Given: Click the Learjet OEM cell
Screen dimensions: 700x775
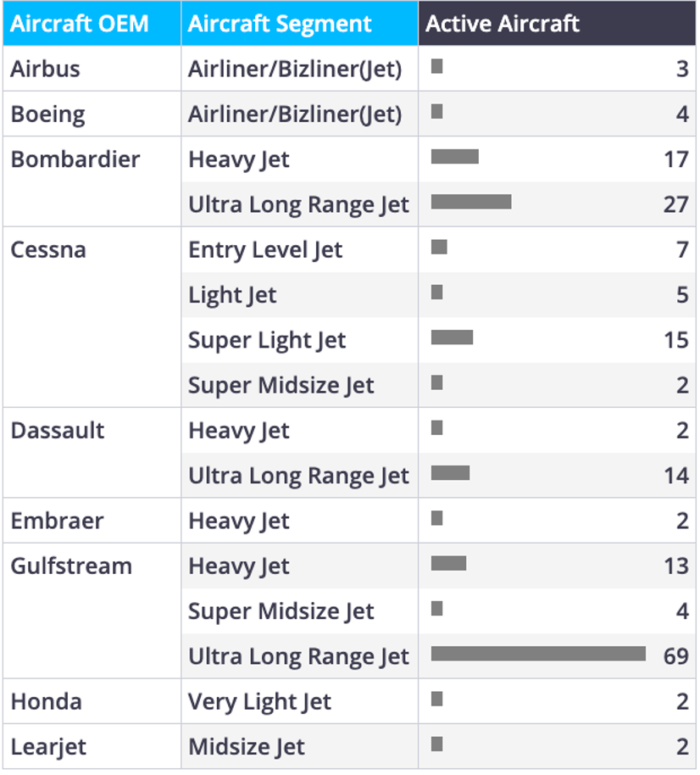Looking at the screenshot, I should click(92, 746).
